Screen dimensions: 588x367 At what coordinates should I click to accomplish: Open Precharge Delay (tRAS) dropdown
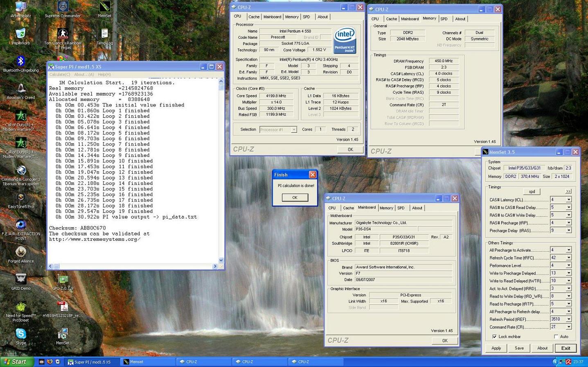(x=569, y=230)
